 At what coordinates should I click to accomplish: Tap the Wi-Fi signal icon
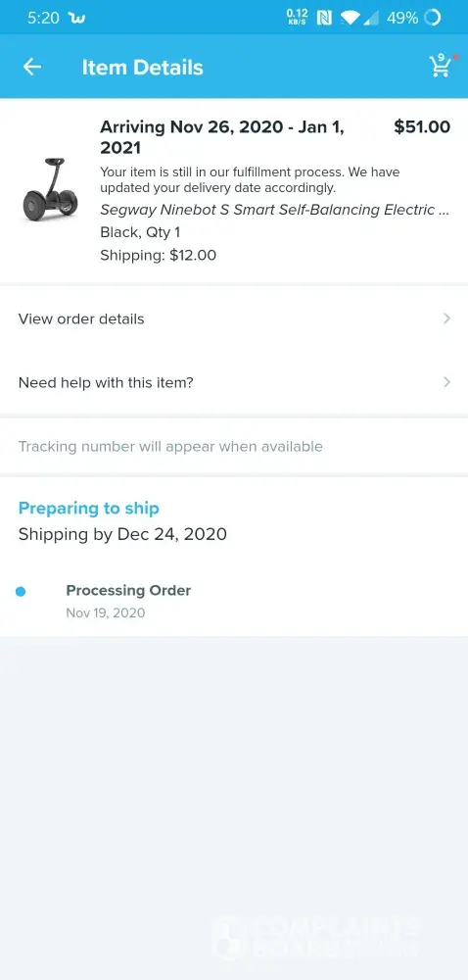click(351, 18)
